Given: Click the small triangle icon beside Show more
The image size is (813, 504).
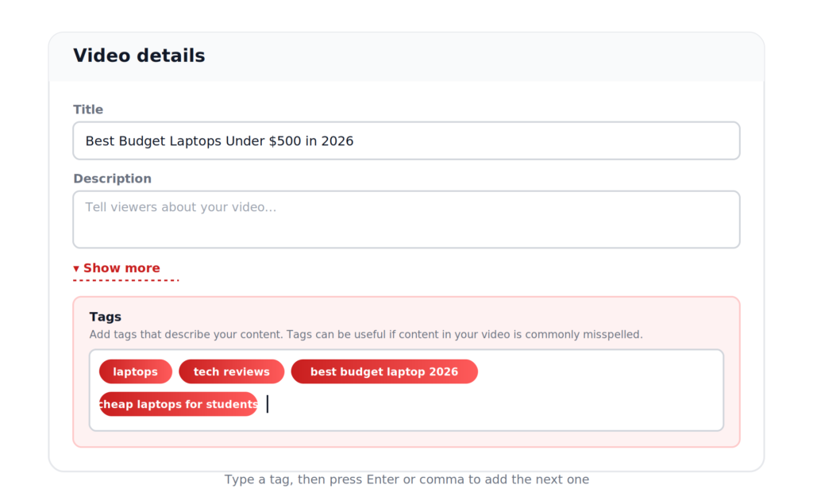Looking at the screenshot, I should (x=76, y=268).
